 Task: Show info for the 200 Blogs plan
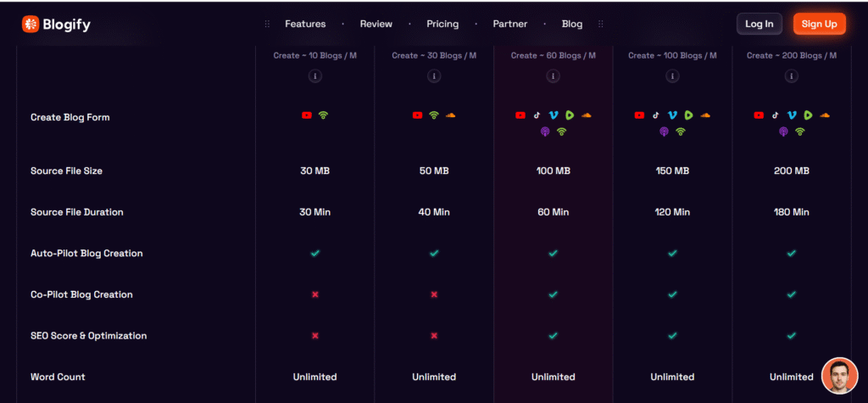(791, 76)
